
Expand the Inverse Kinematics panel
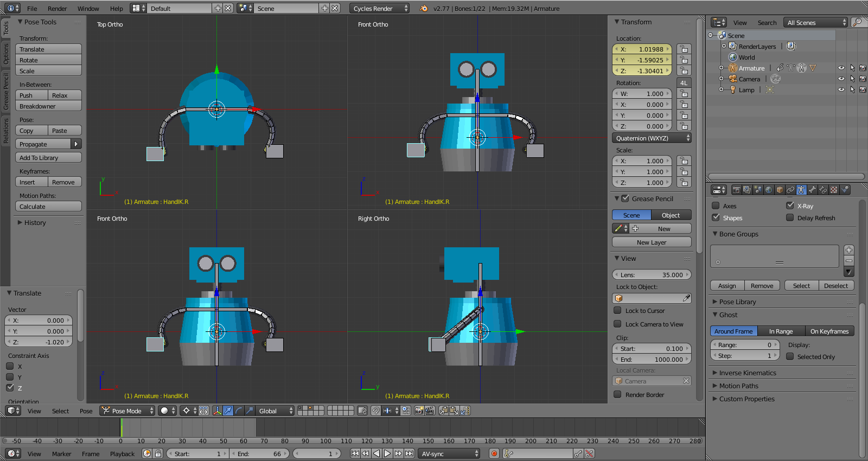[747, 373]
